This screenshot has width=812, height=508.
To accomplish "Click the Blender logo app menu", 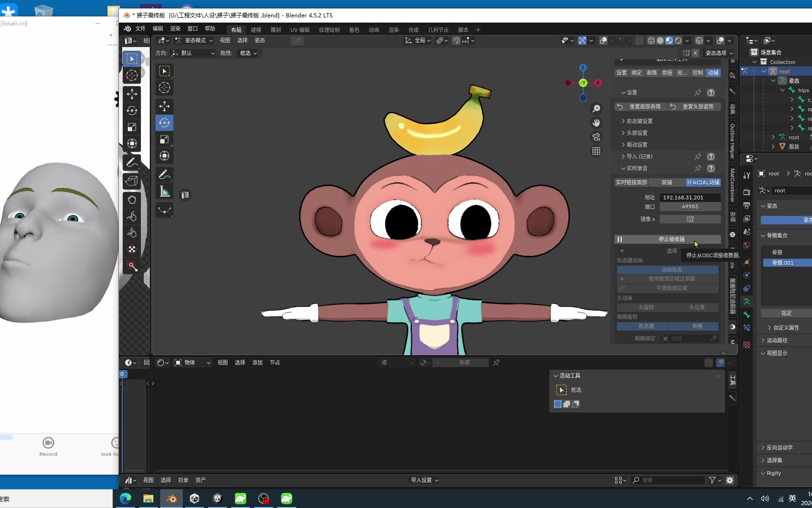I will [127, 29].
